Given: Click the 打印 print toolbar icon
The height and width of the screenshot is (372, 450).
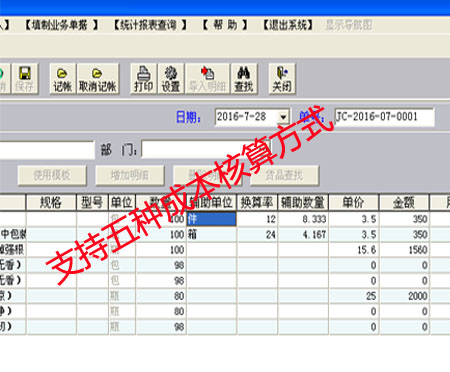Looking at the screenshot, I should (x=144, y=79).
